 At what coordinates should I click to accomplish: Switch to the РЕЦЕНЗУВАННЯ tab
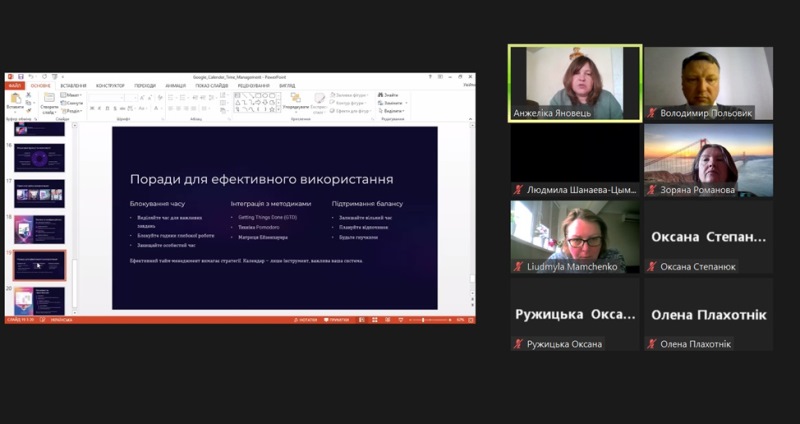click(254, 86)
